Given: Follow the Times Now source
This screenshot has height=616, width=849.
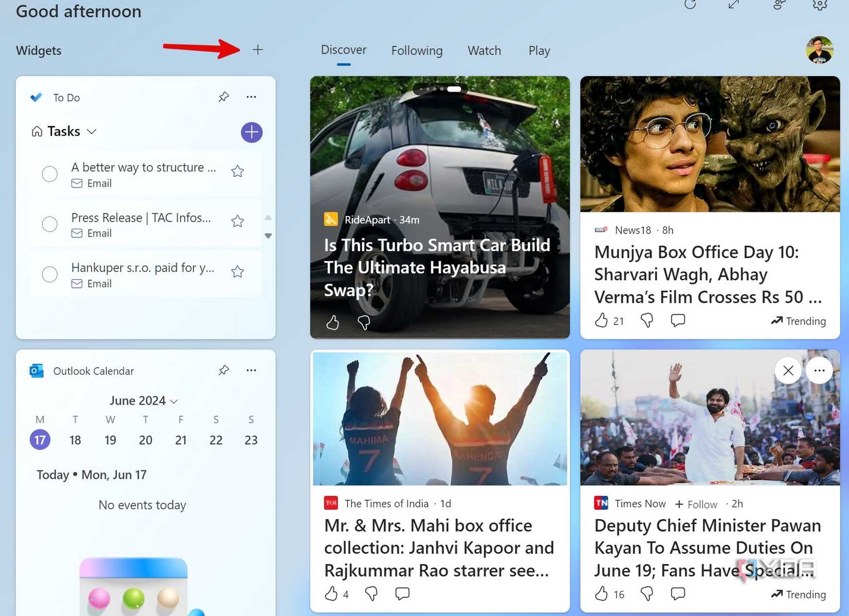Looking at the screenshot, I should pos(696,504).
